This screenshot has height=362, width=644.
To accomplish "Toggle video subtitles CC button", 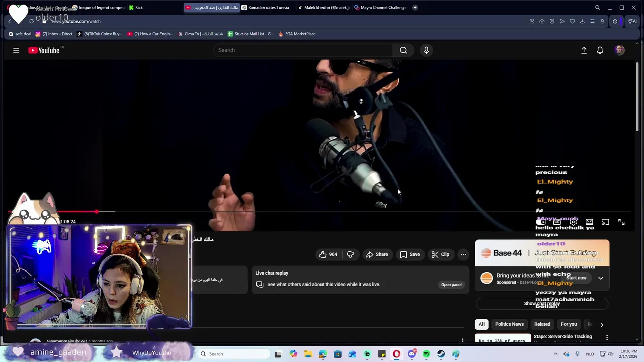I will tap(557, 222).
